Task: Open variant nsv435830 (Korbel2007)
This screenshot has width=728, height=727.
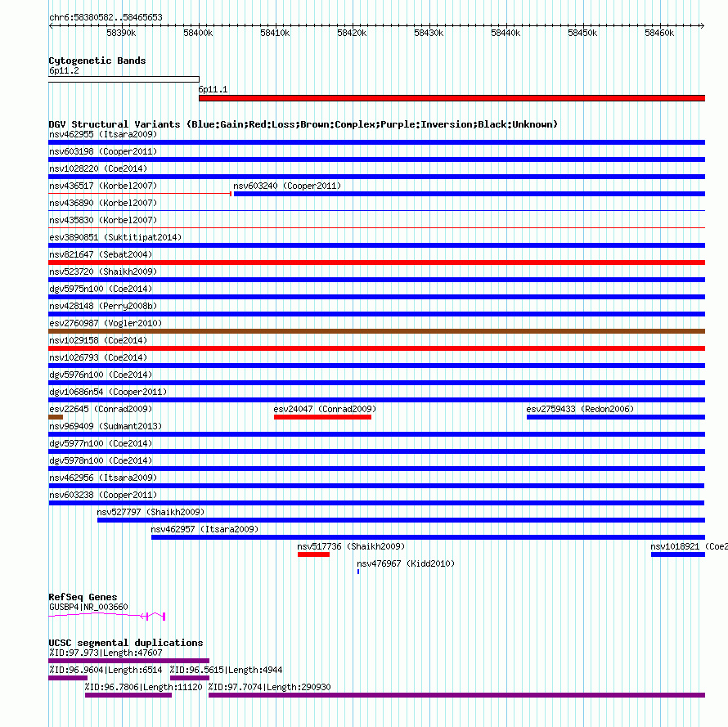Action: pos(103,220)
